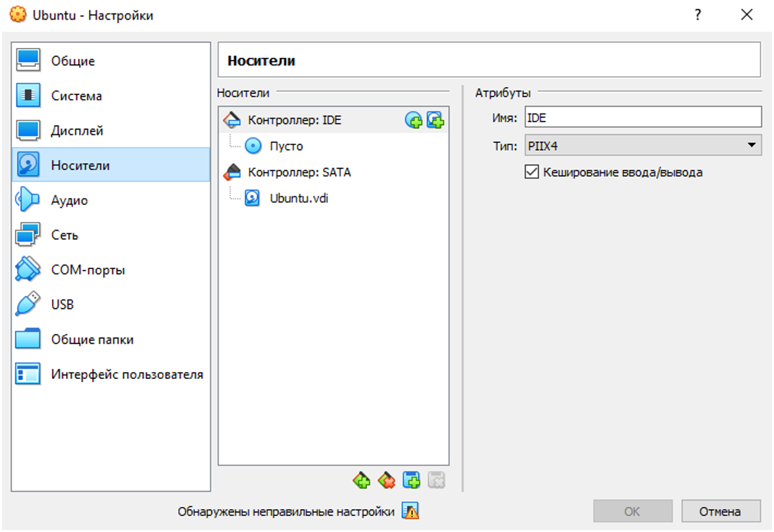
Task: Select the Носители disk icon in sidebar
Action: coord(28,165)
